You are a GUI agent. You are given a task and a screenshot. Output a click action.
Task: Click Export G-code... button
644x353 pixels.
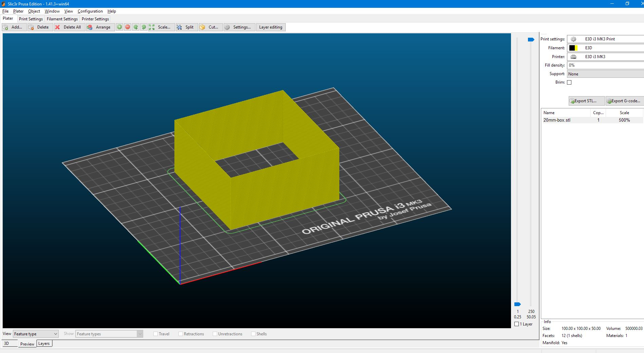[625, 101]
